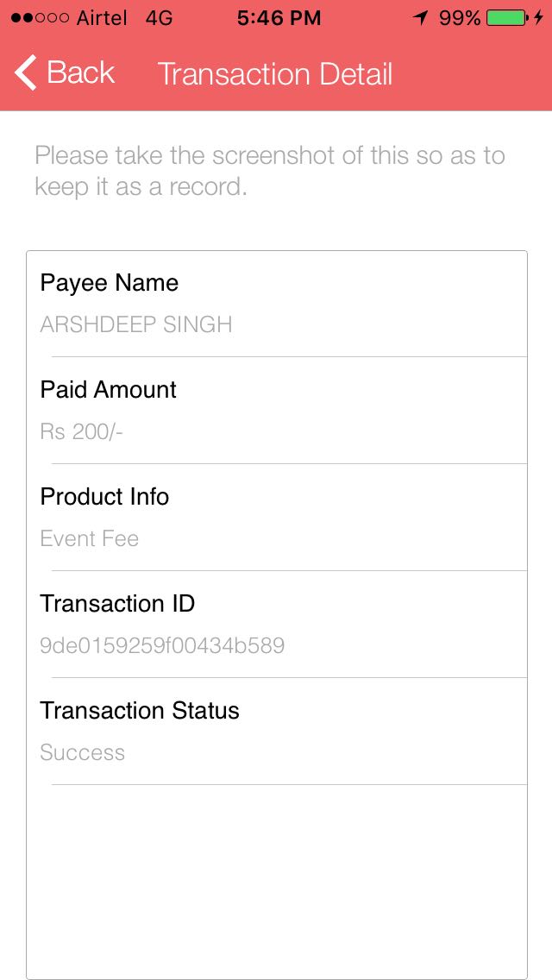Tap the 99% battery percentage
552x980 pixels.
(460, 18)
